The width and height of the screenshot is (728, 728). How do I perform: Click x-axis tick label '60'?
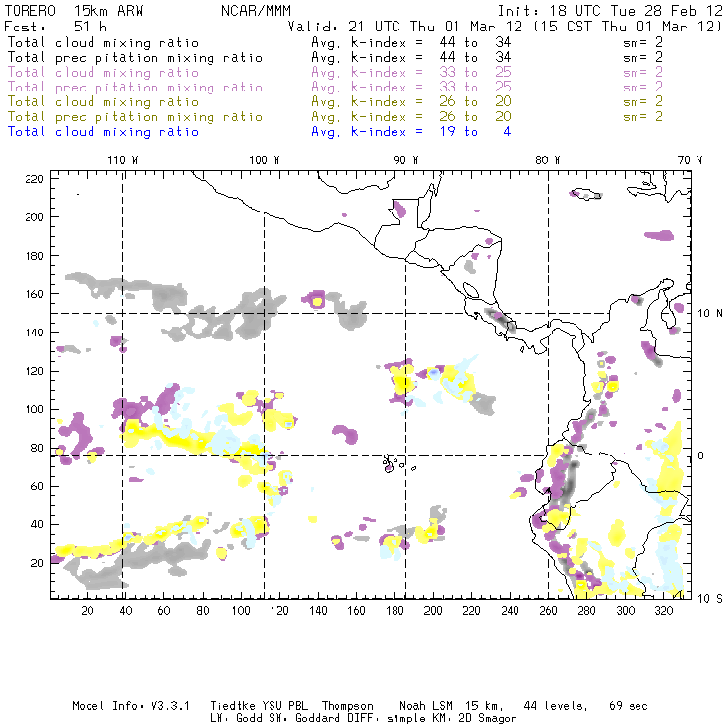[164, 611]
